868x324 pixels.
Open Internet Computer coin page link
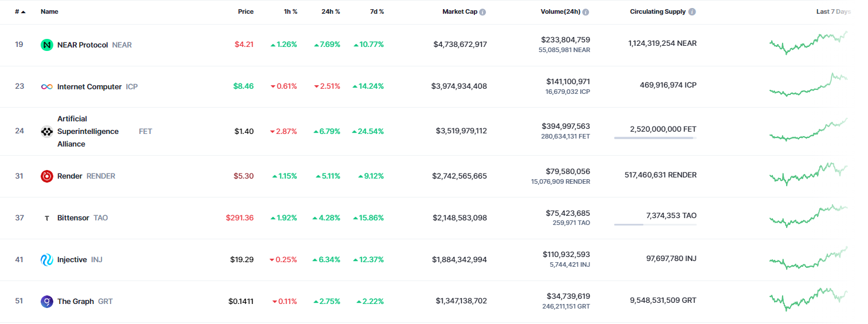[x=89, y=86]
